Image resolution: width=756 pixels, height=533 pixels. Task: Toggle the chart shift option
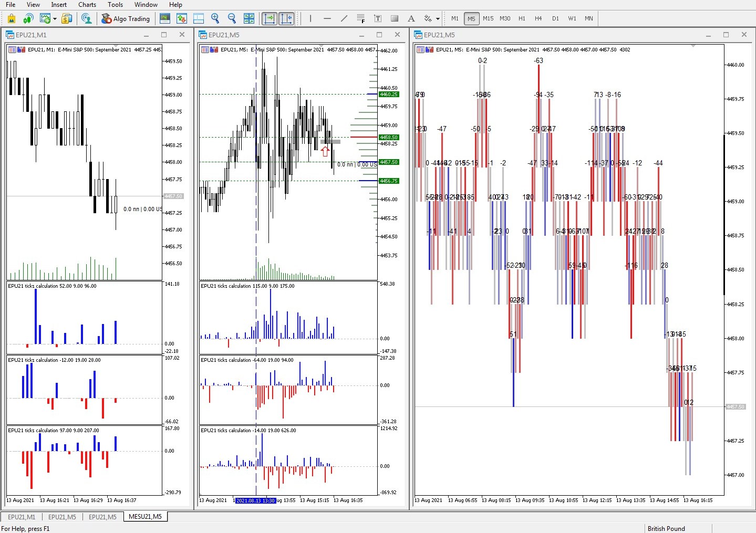(x=286, y=18)
